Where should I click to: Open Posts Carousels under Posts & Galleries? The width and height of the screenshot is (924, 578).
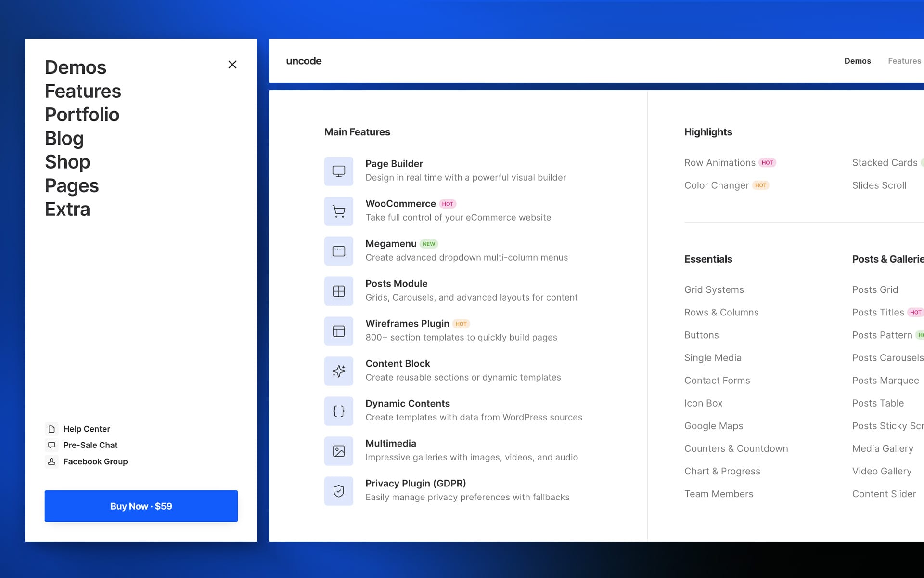(888, 358)
